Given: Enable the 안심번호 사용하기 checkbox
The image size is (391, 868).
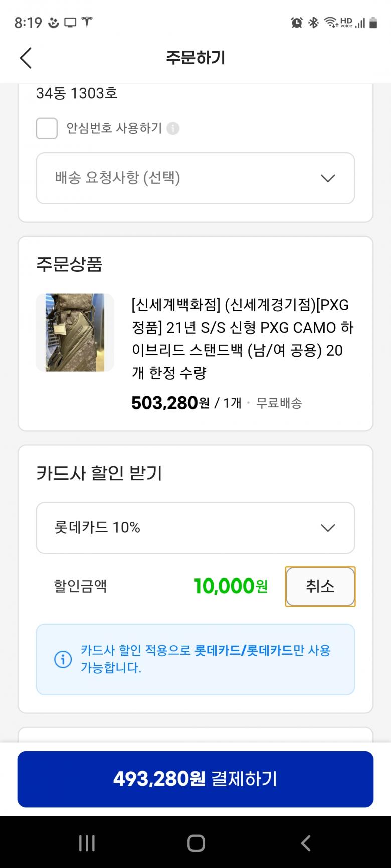Looking at the screenshot, I should pos(47,129).
